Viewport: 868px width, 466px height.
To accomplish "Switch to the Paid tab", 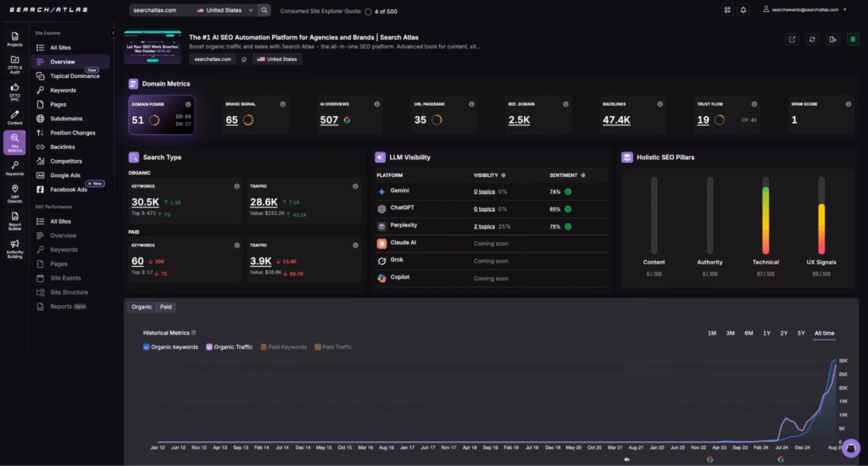I will [x=166, y=307].
